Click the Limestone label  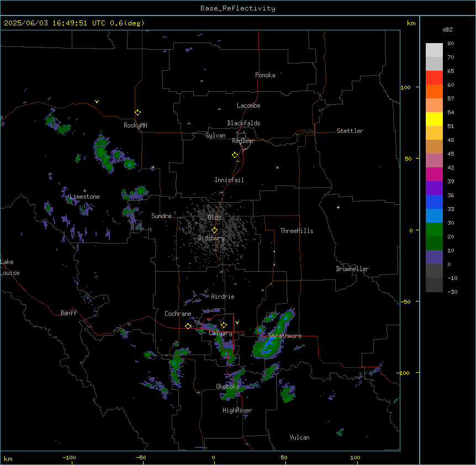click(84, 197)
